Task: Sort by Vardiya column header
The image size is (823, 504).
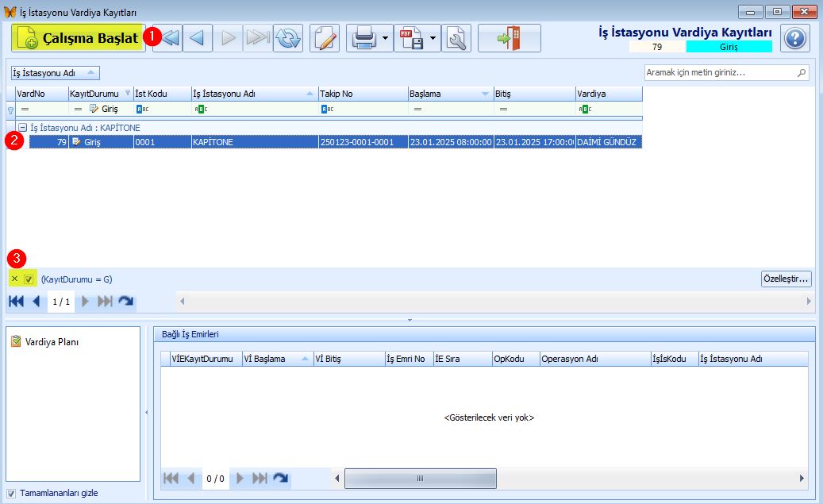Action: pos(609,94)
